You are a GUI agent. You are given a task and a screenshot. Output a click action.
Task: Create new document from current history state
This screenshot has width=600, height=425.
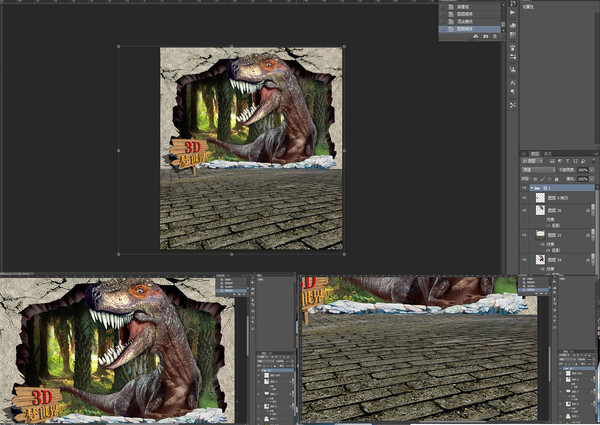click(x=476, y=36)
